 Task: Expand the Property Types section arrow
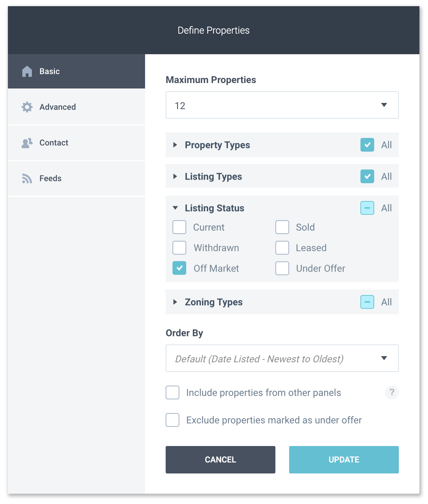click(x=175, y=145)
